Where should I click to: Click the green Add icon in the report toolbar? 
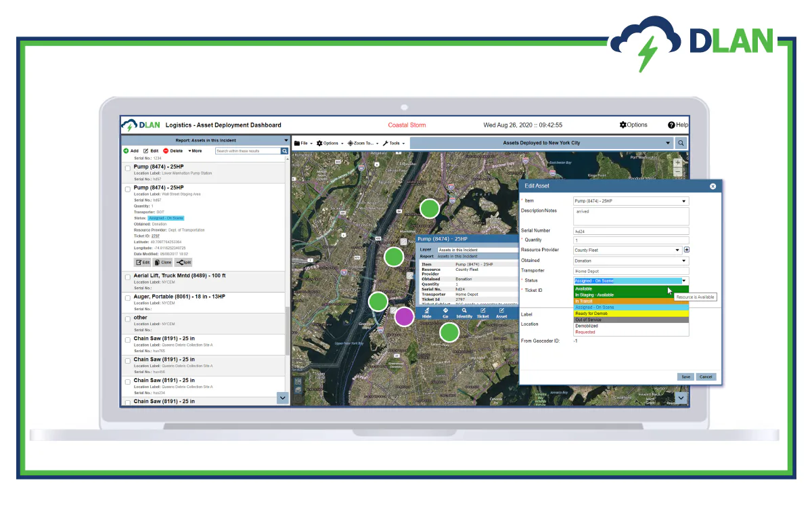[x=126, y=151]
